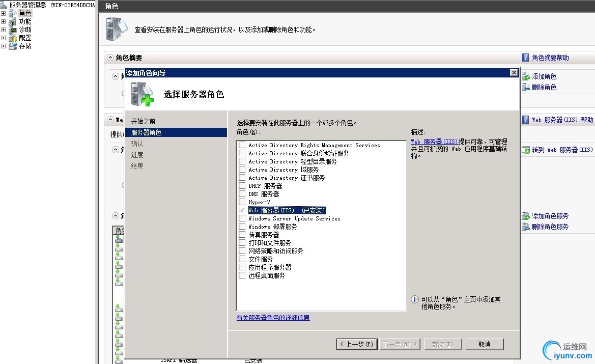The width and height of the screenshot is (595, 364).
Task: Open 有关服务器角色的详细信息 link
Action: (x=273, y=318)
